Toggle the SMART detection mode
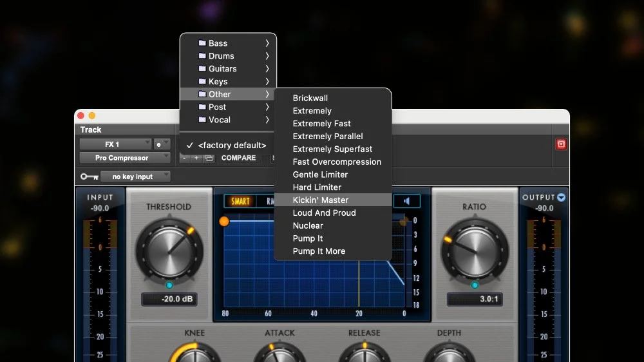Screen dimensions: 644x362 pos(240,201)
